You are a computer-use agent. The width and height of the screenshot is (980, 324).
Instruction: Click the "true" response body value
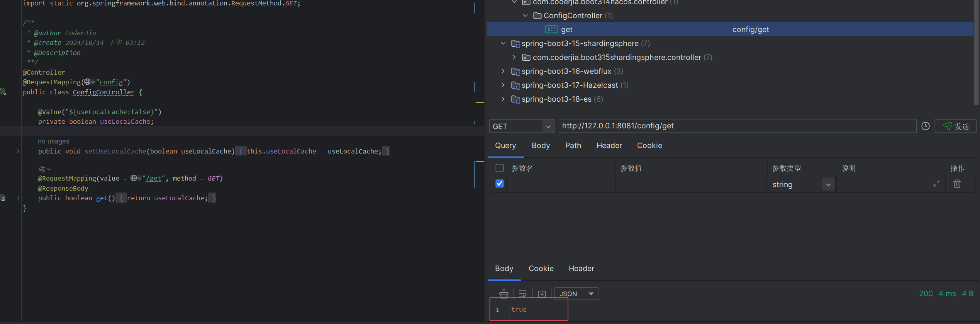pyautogui.click(x=519, y=309)
